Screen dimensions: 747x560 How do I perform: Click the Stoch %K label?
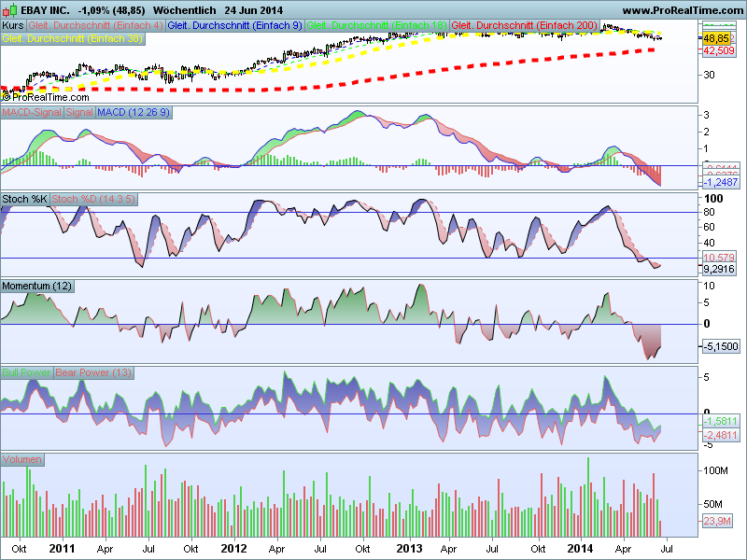coord(25,199)
